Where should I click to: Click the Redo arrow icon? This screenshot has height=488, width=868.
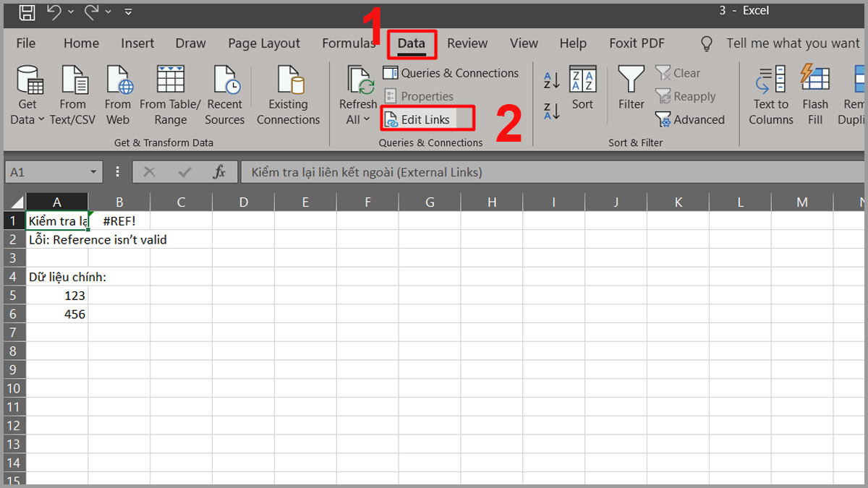pyautogui.click(x=92, y=12)
